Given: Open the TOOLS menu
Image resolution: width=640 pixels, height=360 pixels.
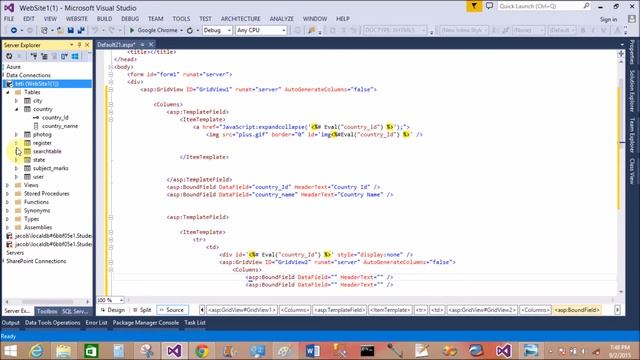Looking at the screenshot, I should [x=181, y=19].
